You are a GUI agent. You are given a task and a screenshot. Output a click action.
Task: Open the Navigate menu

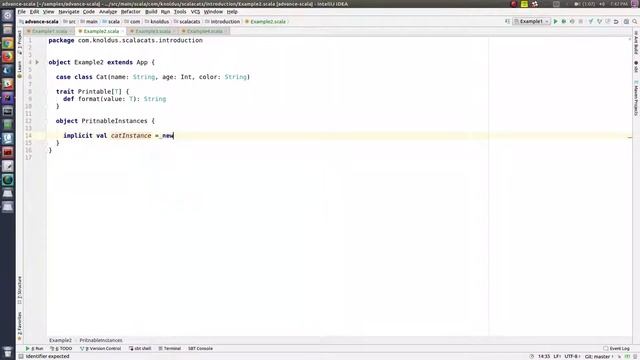(x=69, y=12)
